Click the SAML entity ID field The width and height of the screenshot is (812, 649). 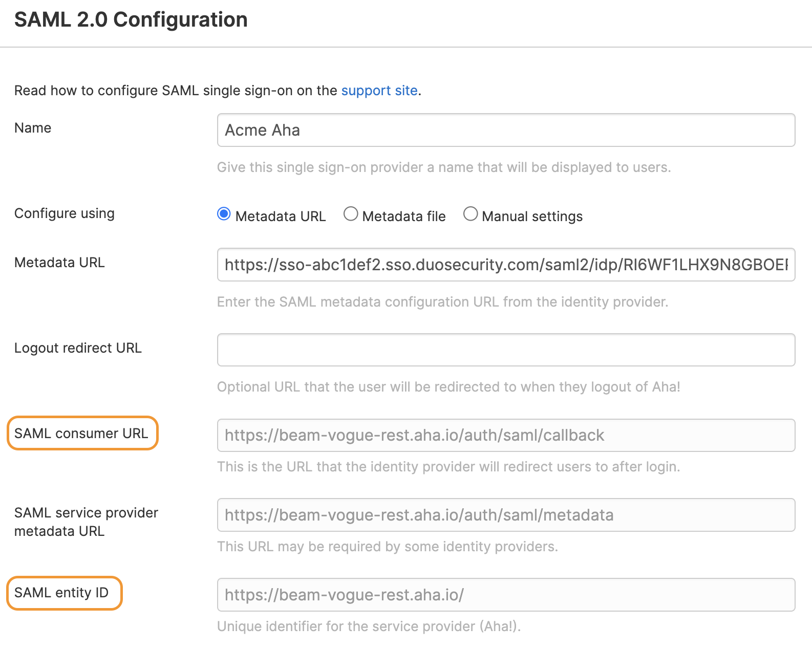pos(506,595)
